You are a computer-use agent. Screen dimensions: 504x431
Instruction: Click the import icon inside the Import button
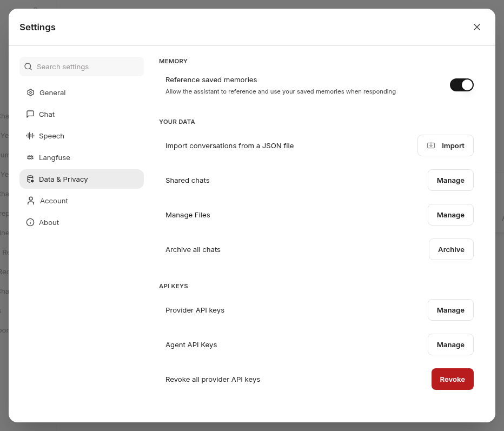click(x=430, y=145)
